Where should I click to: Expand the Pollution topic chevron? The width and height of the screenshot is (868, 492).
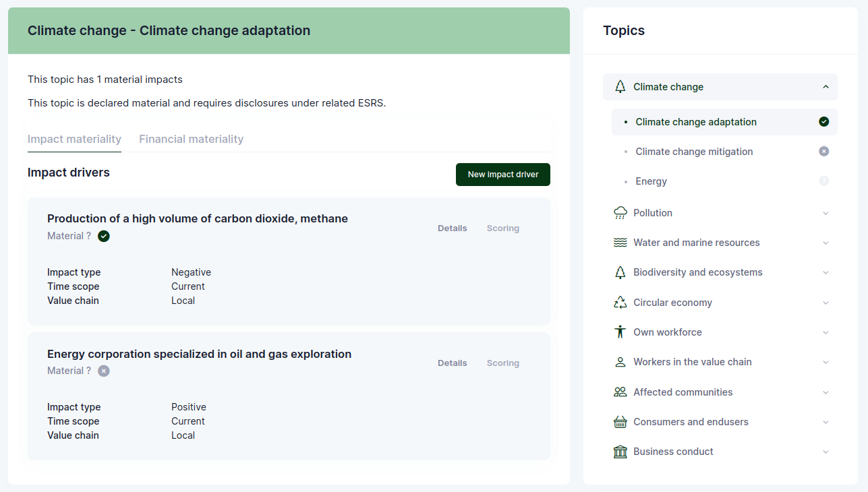point(826,213)
